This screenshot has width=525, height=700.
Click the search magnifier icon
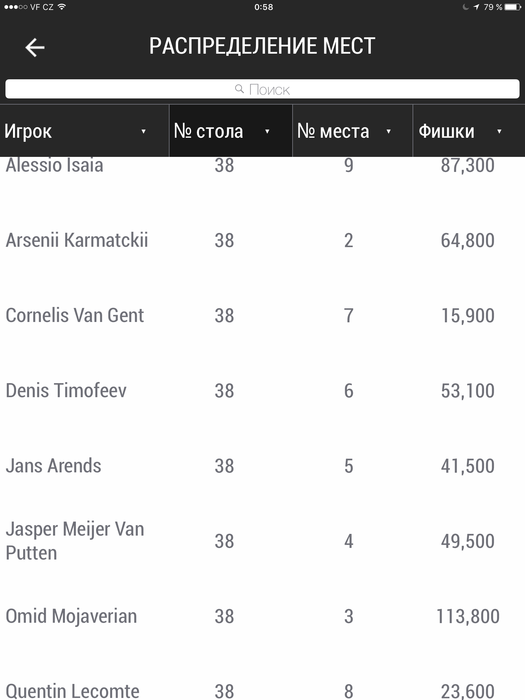(239, 89)
